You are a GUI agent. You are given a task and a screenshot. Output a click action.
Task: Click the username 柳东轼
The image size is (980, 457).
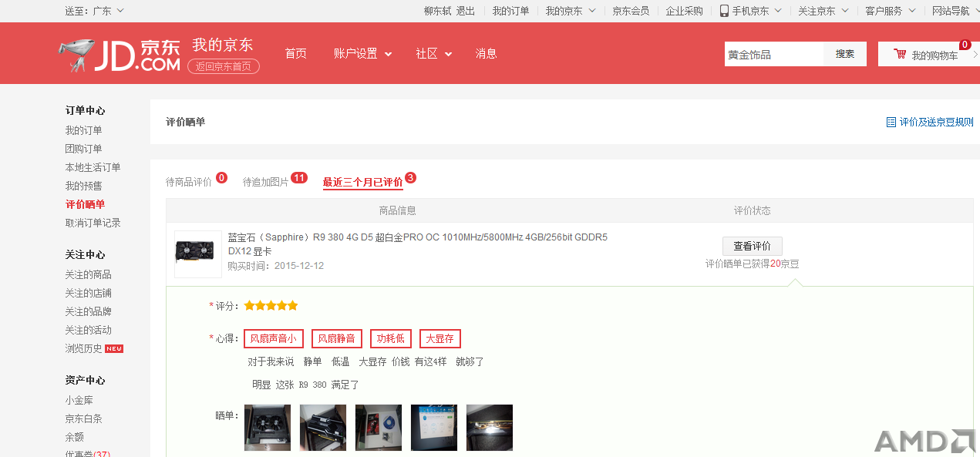click(437, 11)
